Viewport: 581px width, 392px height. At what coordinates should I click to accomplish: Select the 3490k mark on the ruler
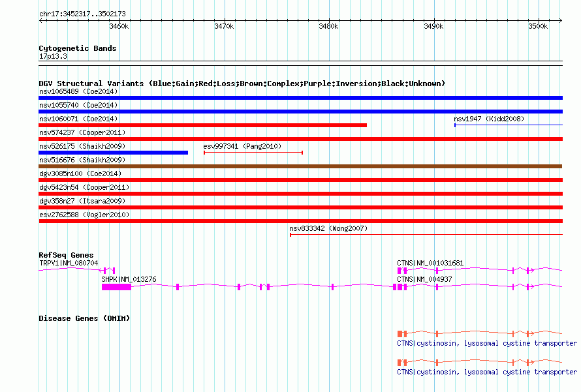click(x=433, y=26)
